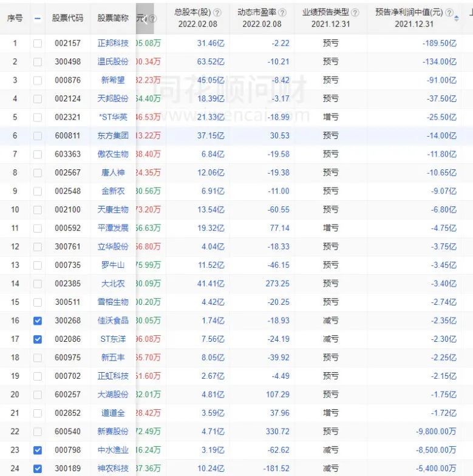Click PE value 273.25

pyautogui.click(x=277, y=284)
